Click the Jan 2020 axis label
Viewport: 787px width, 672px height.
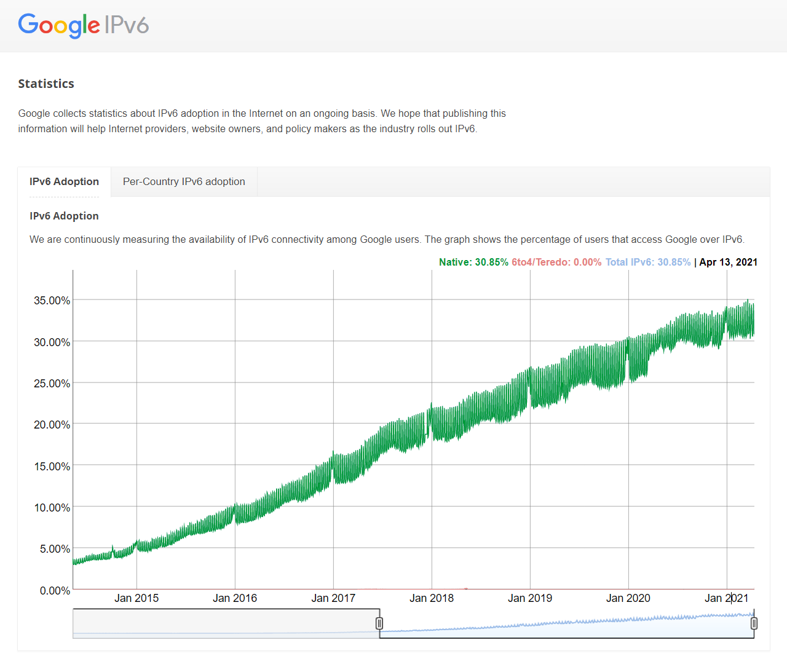(628, 598)
